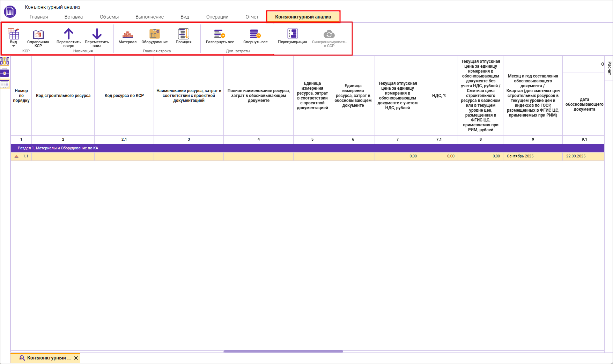
Task: Switch to the Главная ribbon tab
Action: click(x=39, y=17)
